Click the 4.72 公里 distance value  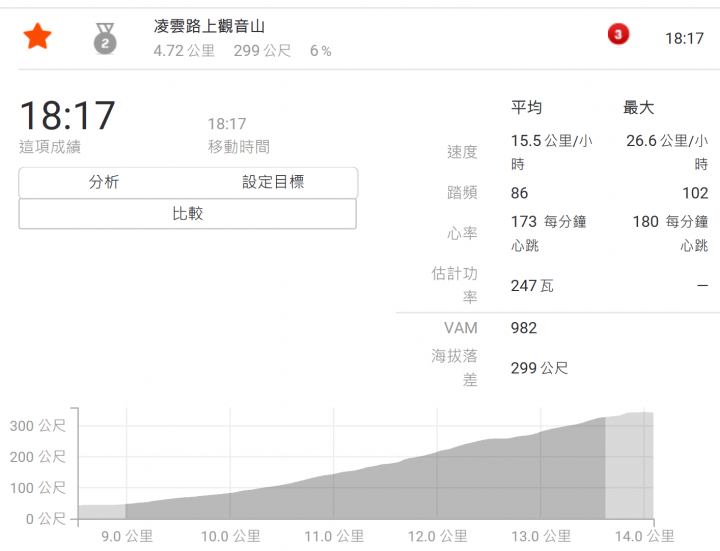[x=184, y=51]
